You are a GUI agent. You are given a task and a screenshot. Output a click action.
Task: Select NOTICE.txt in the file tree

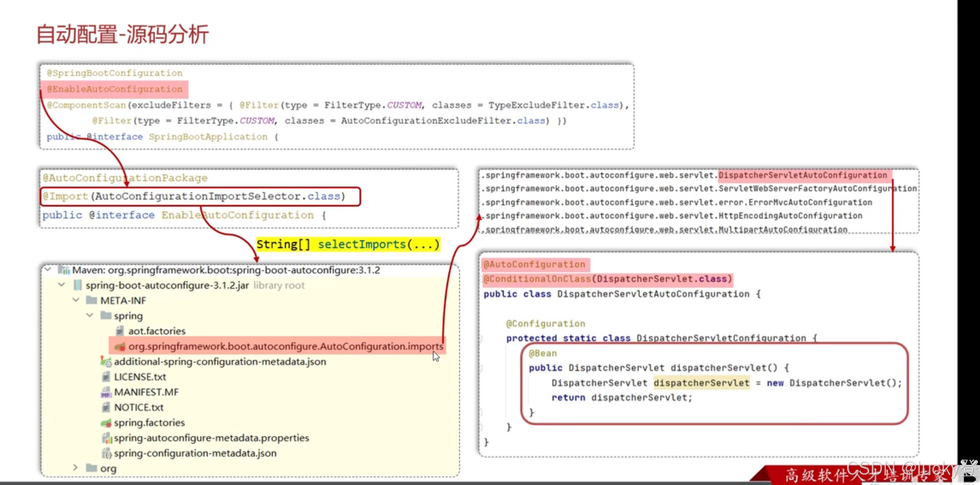(x=138, y=407)
